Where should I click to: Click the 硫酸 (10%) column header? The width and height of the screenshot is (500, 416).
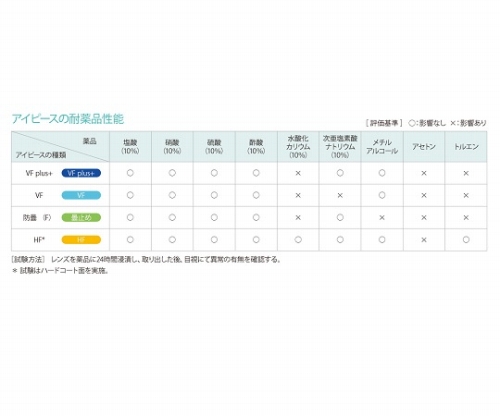[214, 147]
